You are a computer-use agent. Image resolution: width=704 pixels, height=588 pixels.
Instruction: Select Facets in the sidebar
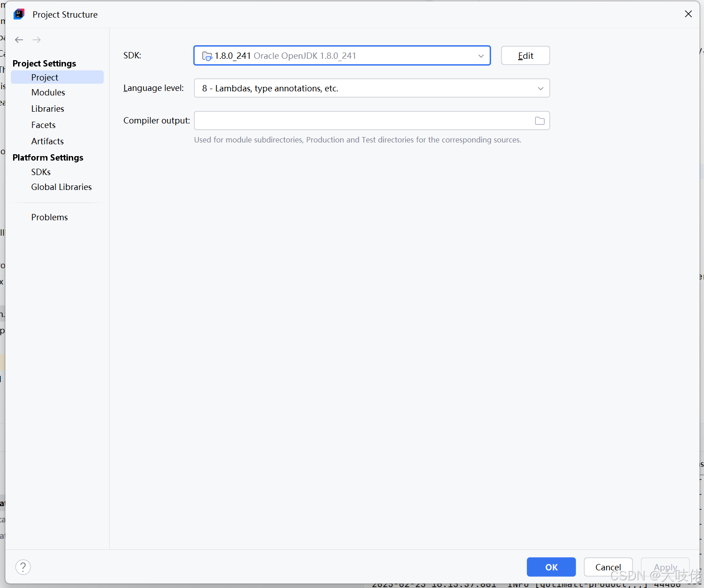[x=43, y=125]
